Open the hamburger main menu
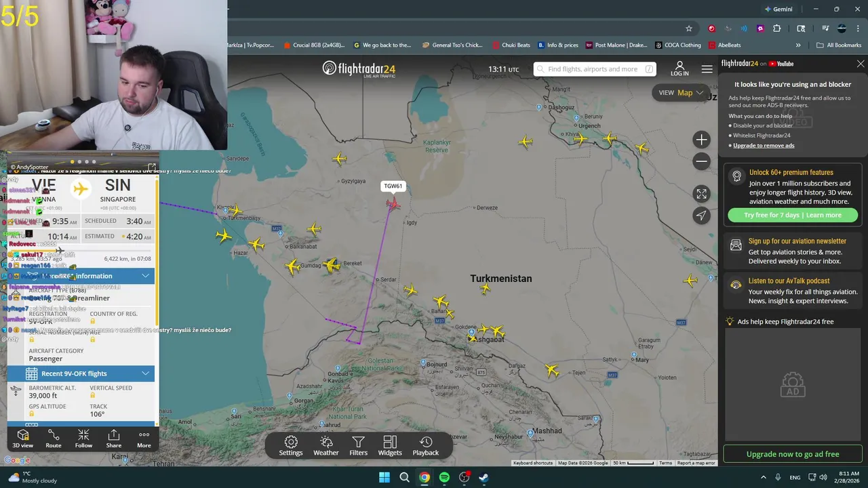The image size is (868, 488). 707,69
